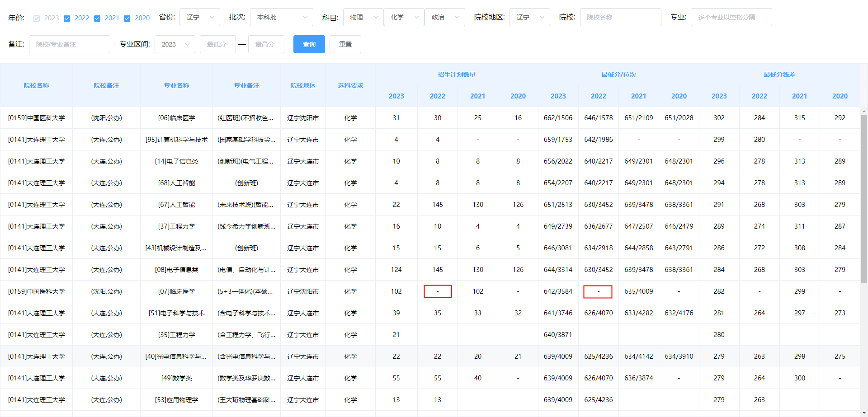
Task: Open the 政治 subject dropdown
Action: (444, 17)
